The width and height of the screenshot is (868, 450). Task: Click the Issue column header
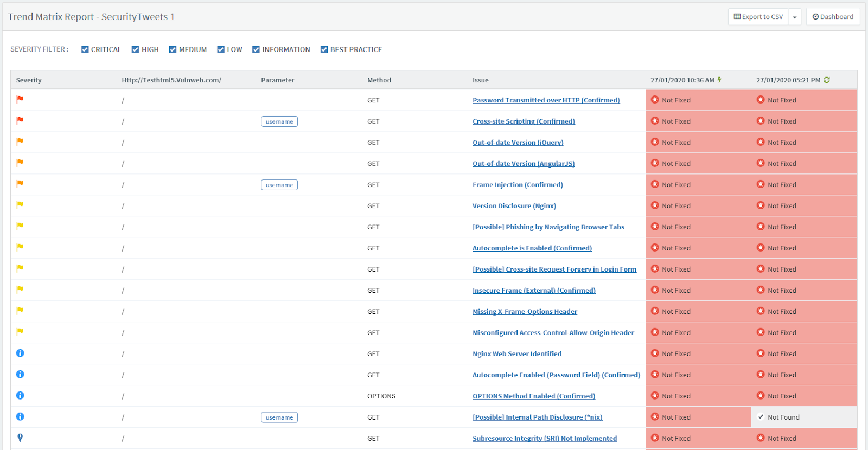pos(481,80)
